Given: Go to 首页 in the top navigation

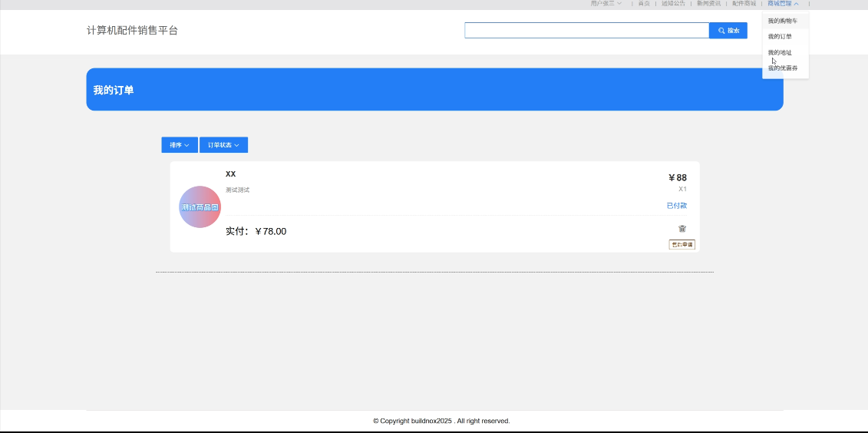Looking at the screenshot, I should click(644, 4).
